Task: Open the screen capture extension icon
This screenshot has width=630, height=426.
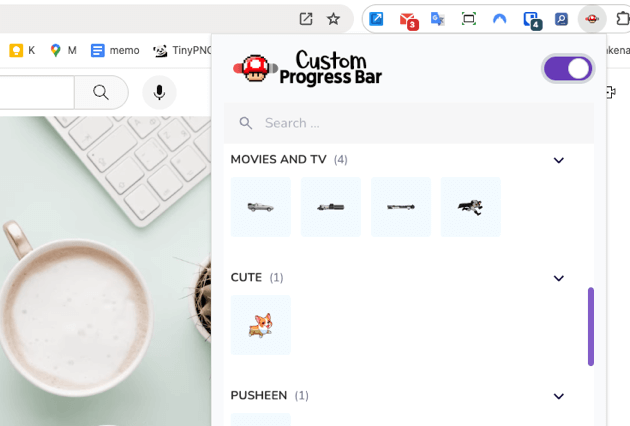Action: tap(468, 18)
